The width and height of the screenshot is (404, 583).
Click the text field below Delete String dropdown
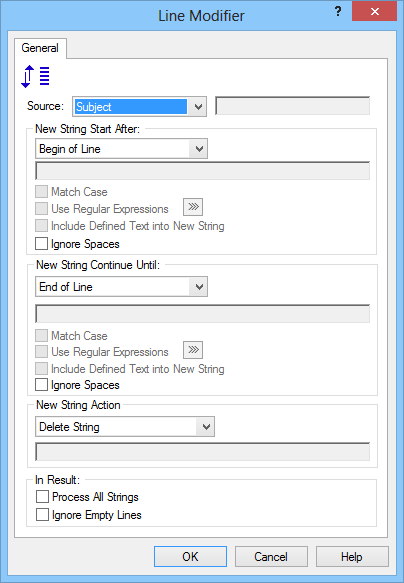click(x=203, y=452)
